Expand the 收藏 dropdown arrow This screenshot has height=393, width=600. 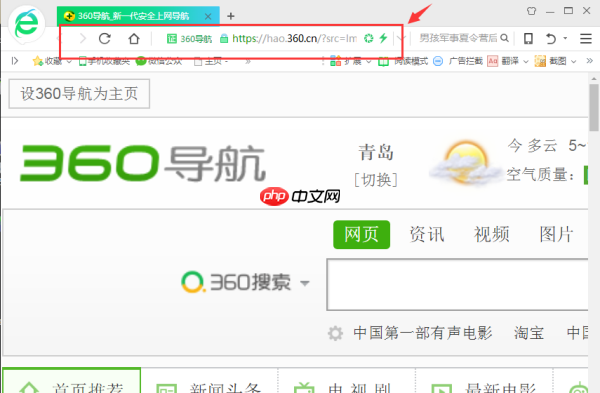tap(69, 61)
